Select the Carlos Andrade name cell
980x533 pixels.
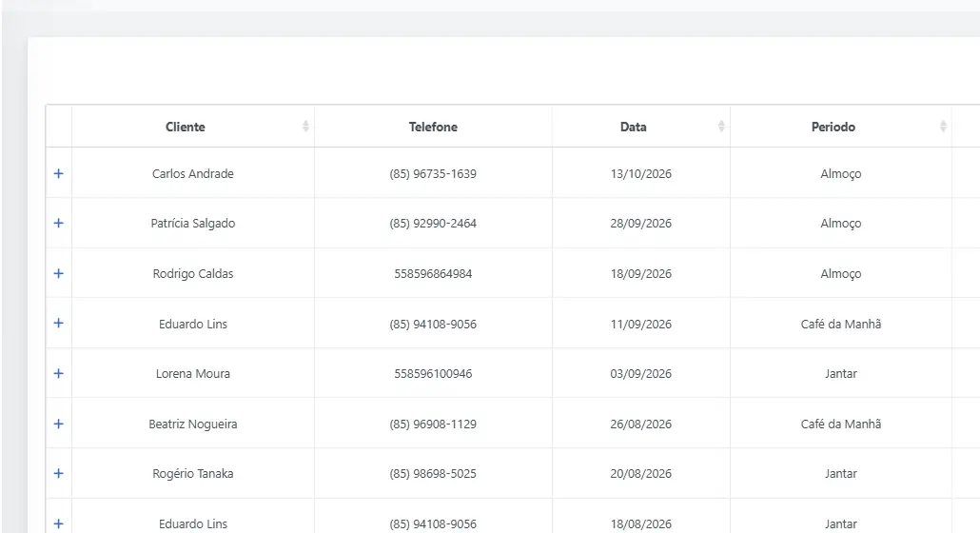[193, 174]
